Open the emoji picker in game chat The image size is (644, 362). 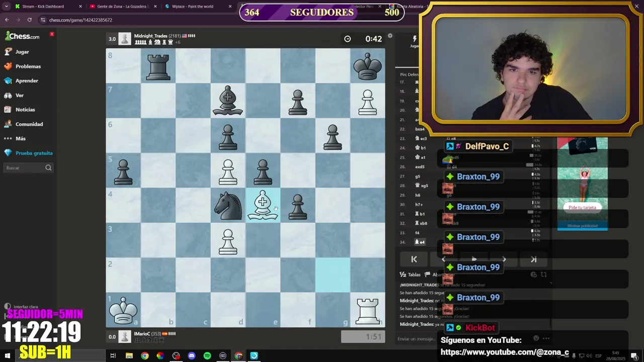536,338
